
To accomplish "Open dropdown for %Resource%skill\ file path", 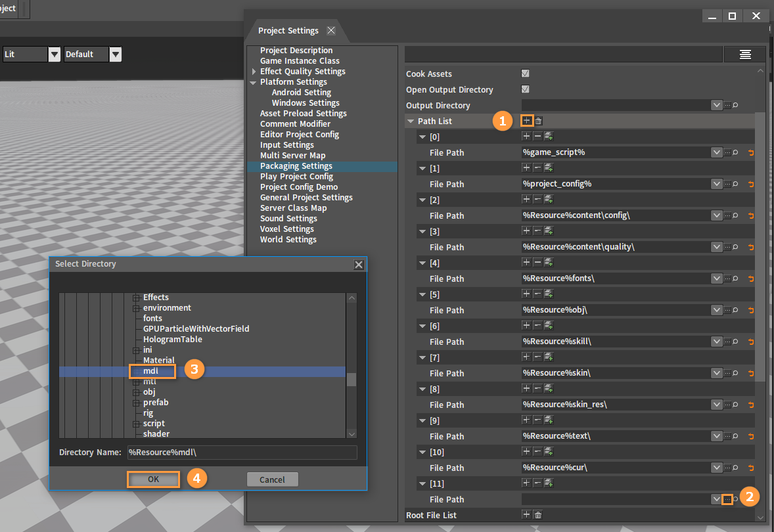I will tap(717, 342).
